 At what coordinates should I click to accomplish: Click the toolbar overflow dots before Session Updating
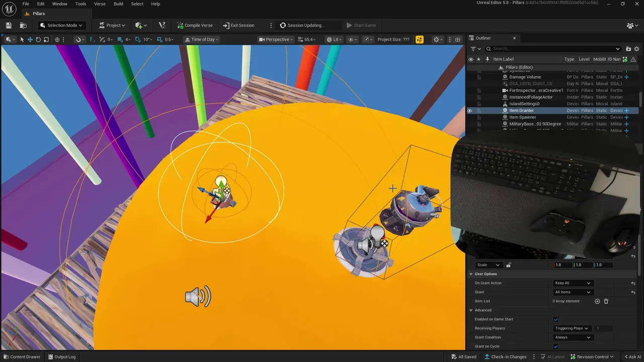(271, 25)
